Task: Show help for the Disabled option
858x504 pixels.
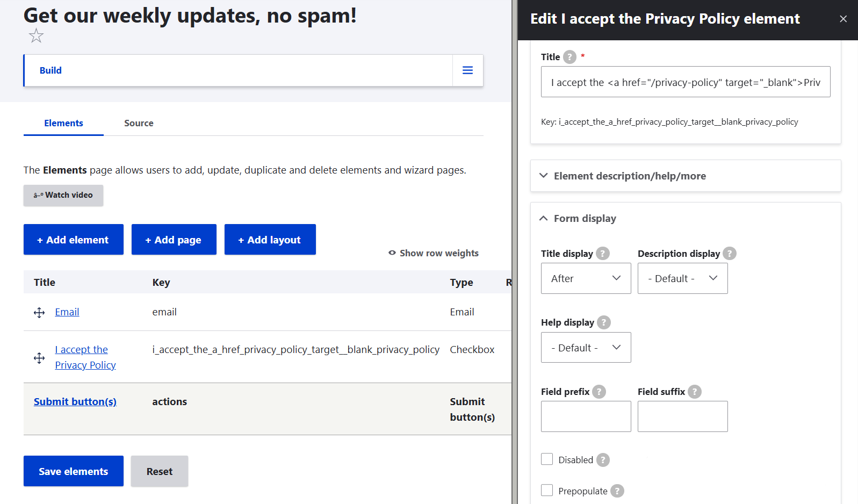Action: 603,460
